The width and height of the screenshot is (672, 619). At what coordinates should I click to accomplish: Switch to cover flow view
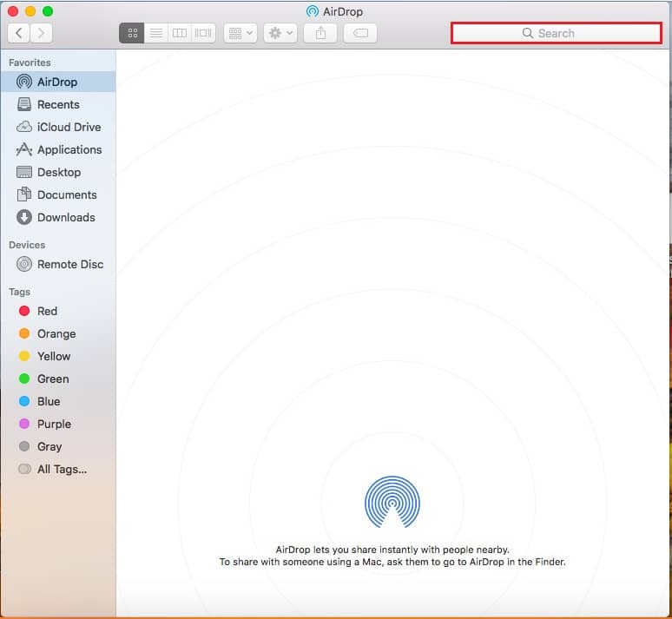click(x=203, y=33)
